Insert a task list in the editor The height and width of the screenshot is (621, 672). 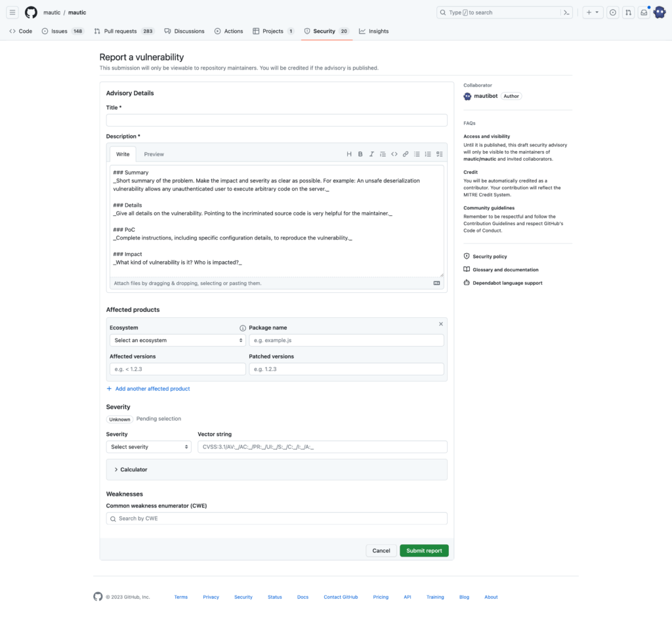click(439, 154)
